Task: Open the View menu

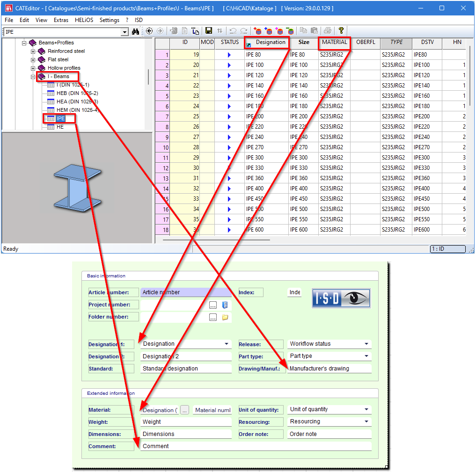Action: click(41, 20)
